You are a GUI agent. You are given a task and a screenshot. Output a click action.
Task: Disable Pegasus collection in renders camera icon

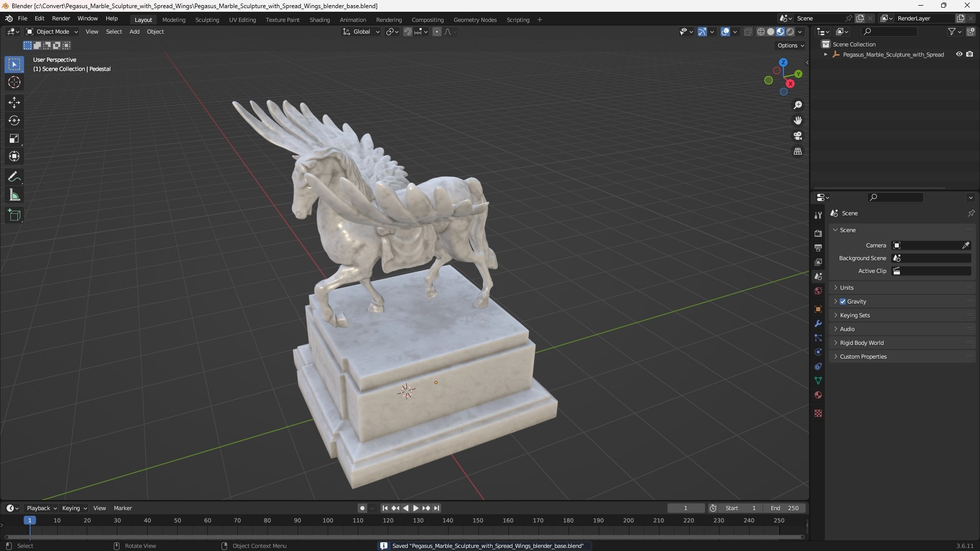(x=969, y=54)
